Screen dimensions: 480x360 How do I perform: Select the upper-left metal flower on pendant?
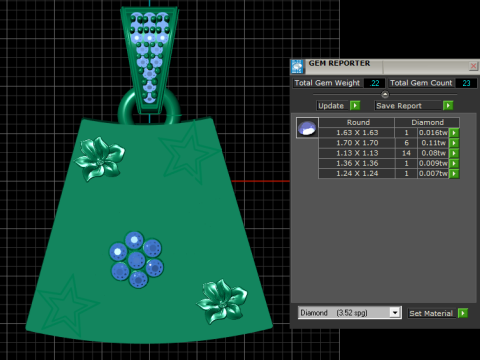click(100, 159)
